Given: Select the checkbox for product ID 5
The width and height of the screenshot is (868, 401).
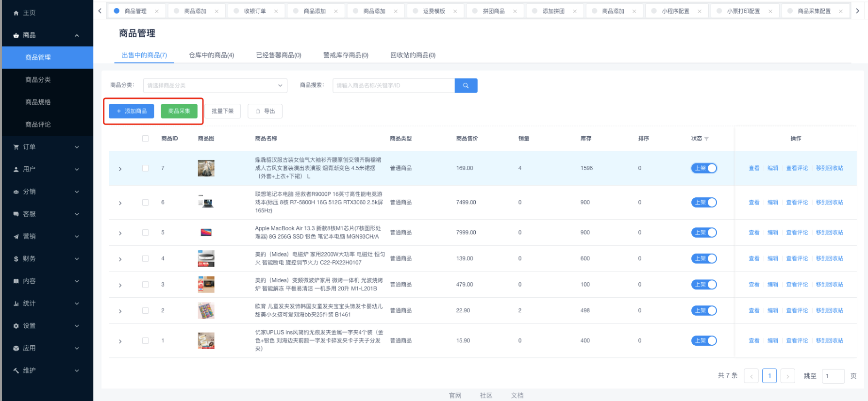Looking at the screenshot, I should [x=145, y=233].
